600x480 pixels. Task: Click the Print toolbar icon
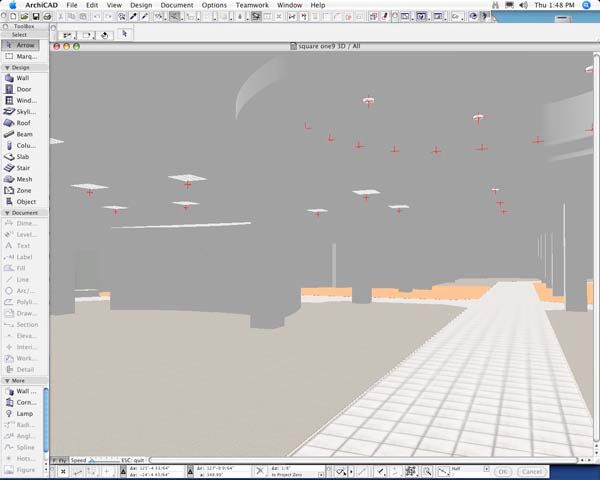pos(47,16)
